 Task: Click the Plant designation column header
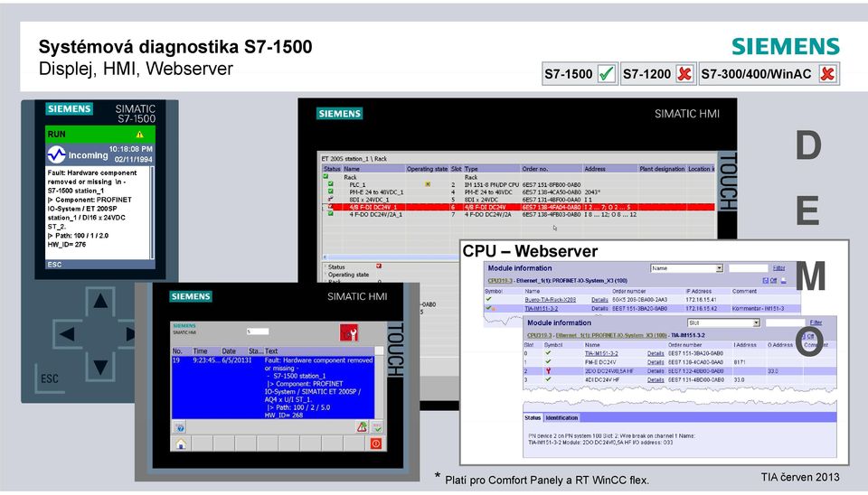662,169
